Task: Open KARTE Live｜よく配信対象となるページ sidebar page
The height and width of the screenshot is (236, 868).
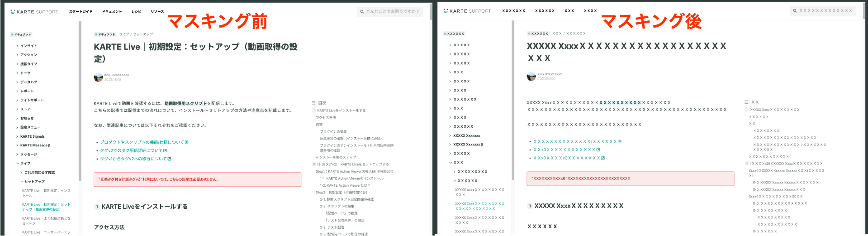Action: (46, 221)
